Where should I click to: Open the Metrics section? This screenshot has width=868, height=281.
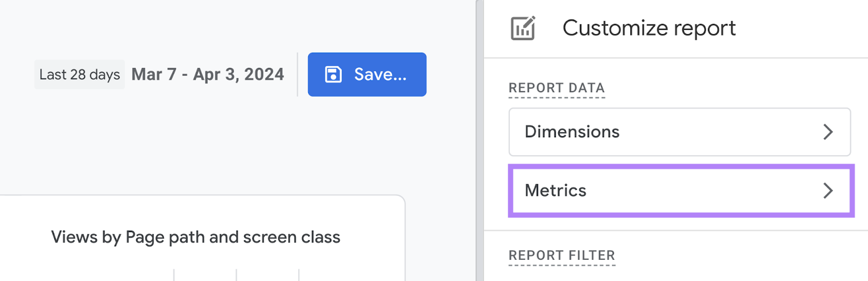click(x=681, y=190)
